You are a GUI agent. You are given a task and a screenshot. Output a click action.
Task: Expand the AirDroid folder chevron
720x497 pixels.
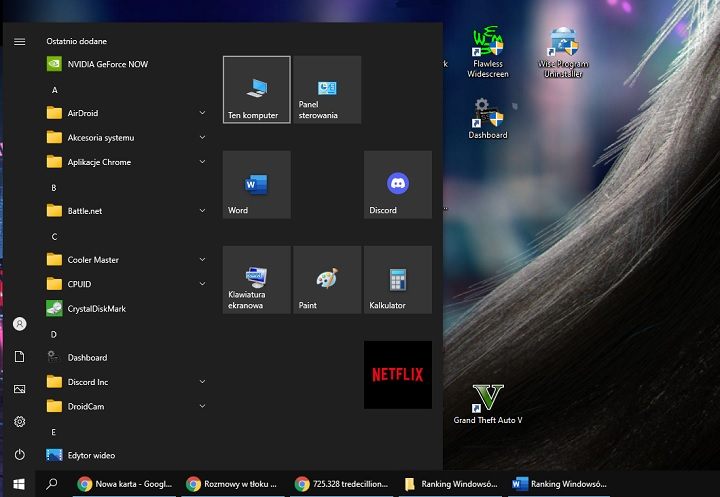tap(202, 113)
